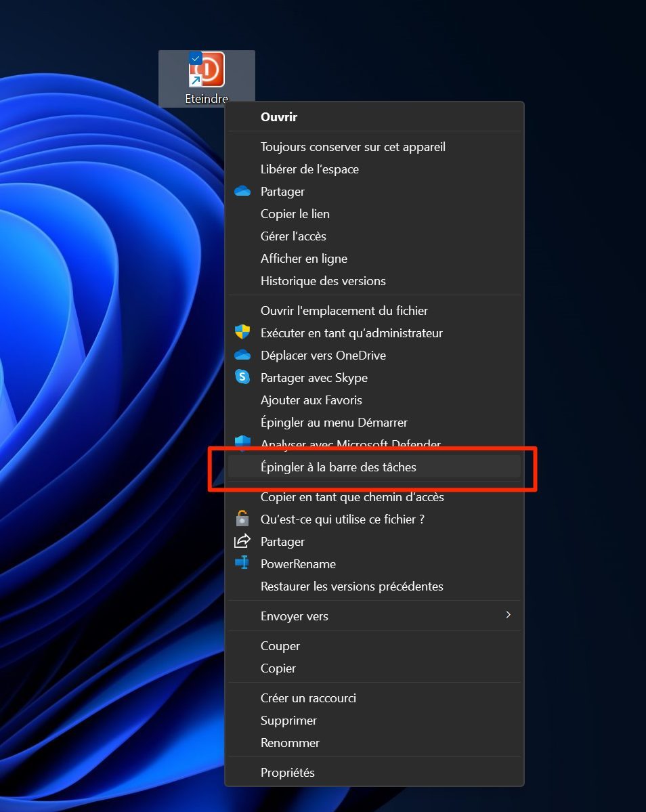Image resolution: width=646 pixels, height=812 pixels.
Task: Click the PowerRename icon
Action: click(242, 563)
